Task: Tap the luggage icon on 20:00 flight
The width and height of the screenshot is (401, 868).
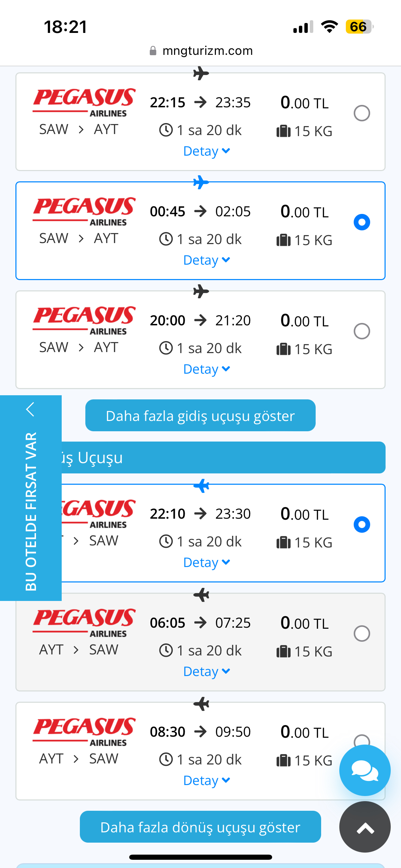Action: point(283,349)
